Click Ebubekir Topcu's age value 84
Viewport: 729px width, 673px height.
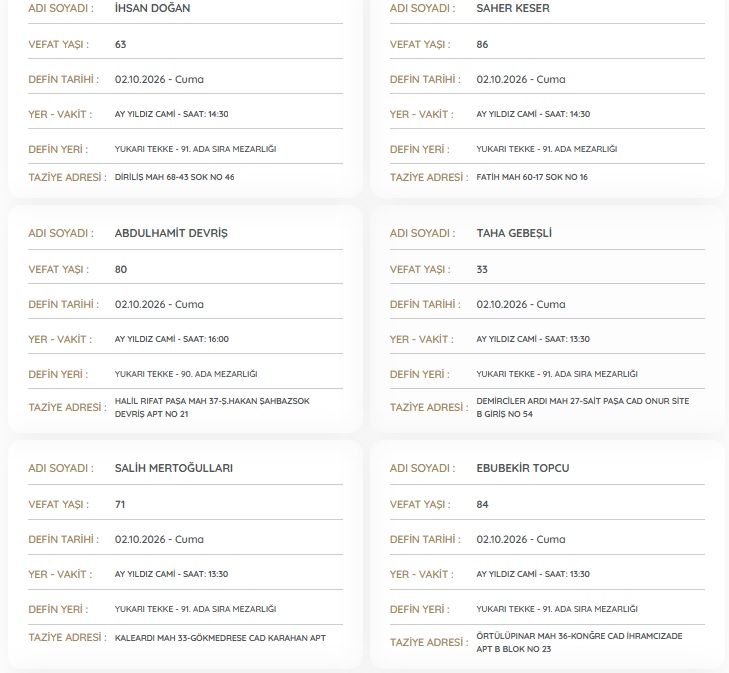coord(482,504)
